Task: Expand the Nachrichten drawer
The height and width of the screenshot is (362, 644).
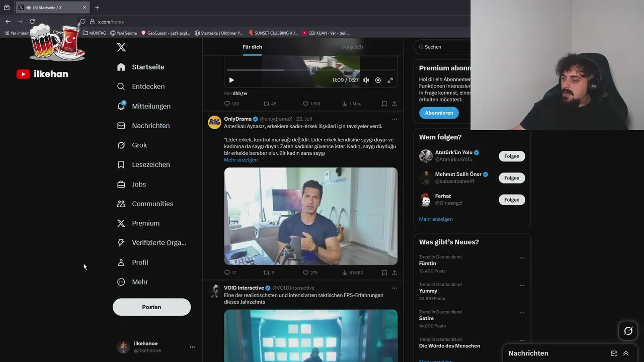Action: 626,353
